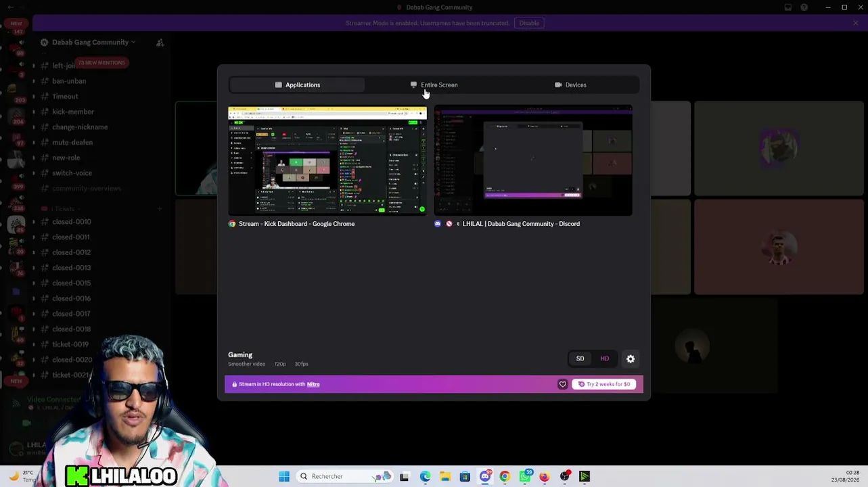
Task: Switch to the Devices tab
Action: point(570,85)
